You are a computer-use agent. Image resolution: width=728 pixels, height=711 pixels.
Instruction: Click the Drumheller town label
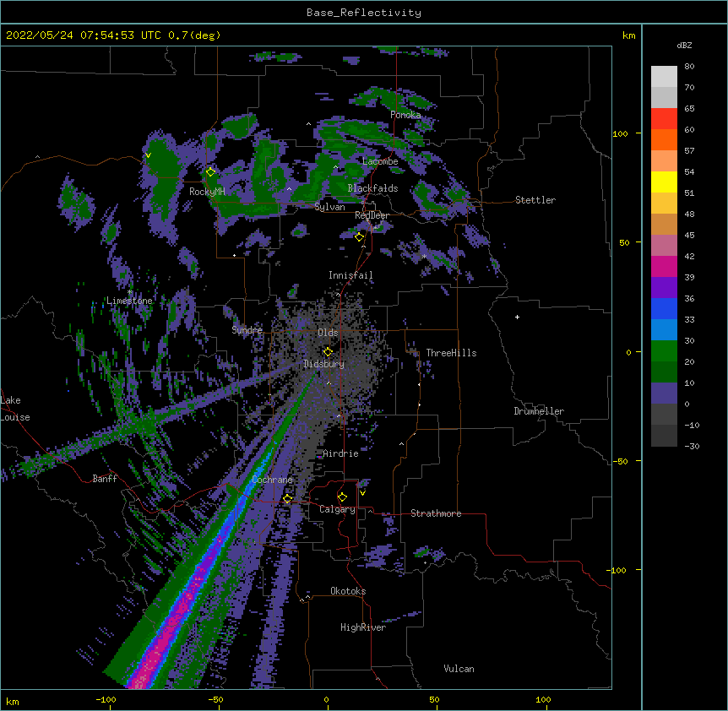click(x=539, y=411)
